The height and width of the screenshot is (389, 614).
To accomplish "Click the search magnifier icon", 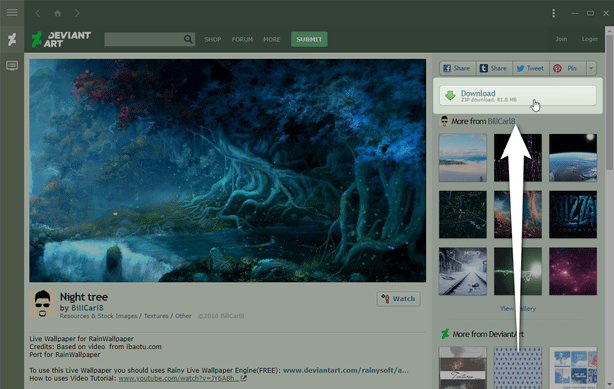I will click(188, 39).
